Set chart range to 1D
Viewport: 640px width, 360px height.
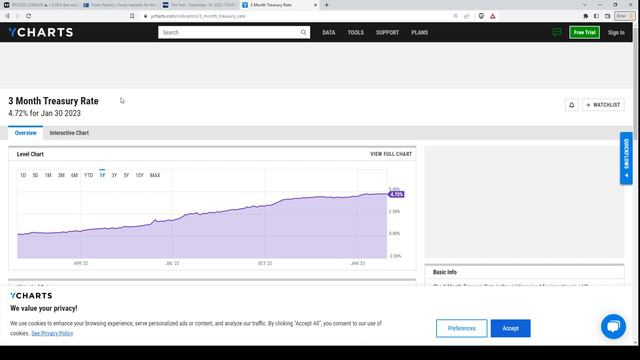click(23, 175)
